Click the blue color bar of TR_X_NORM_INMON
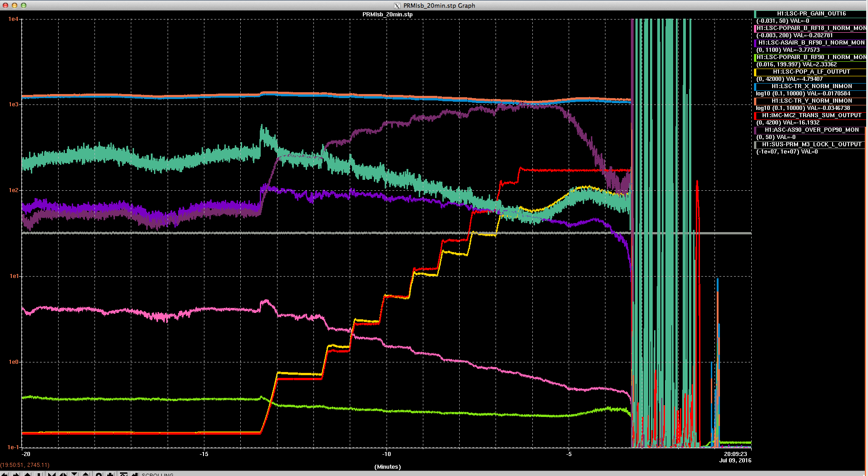 [755, 86]
